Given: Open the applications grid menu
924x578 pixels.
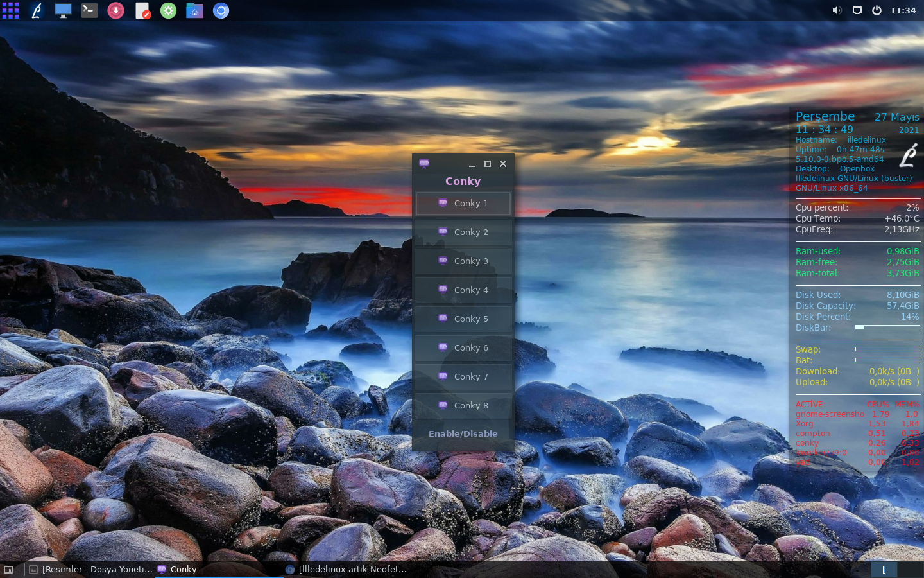Looking at the screenshot, I should 10,10.
